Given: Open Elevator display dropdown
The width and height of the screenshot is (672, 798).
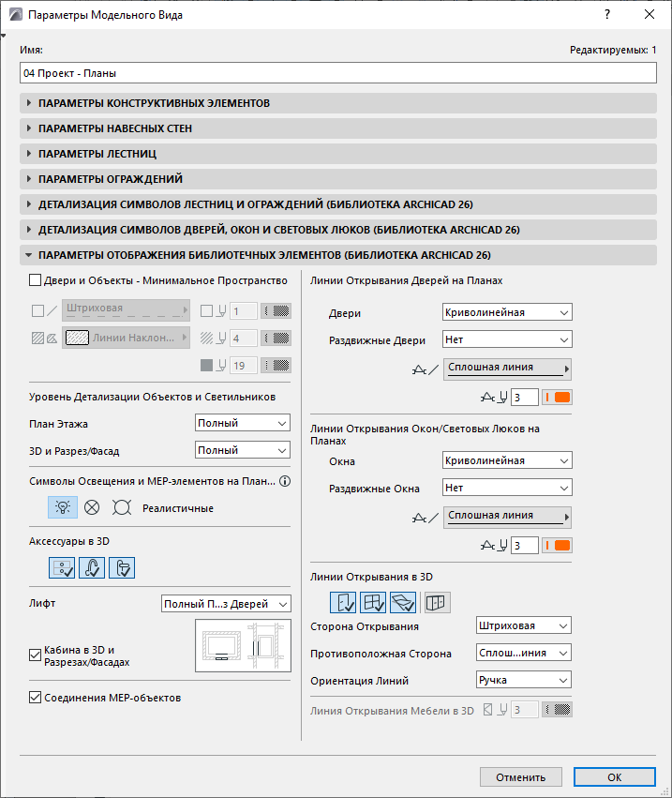Looking at the screenshot, I should click(227, 604).
